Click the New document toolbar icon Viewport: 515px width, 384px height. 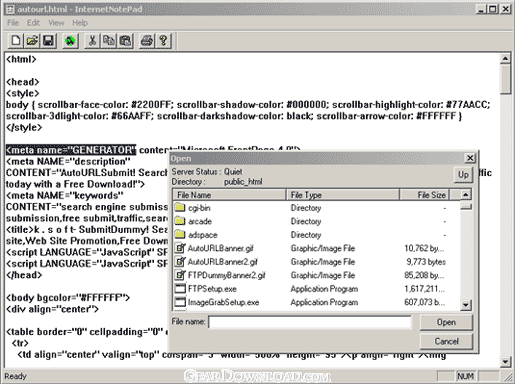(x=15, y=41)
